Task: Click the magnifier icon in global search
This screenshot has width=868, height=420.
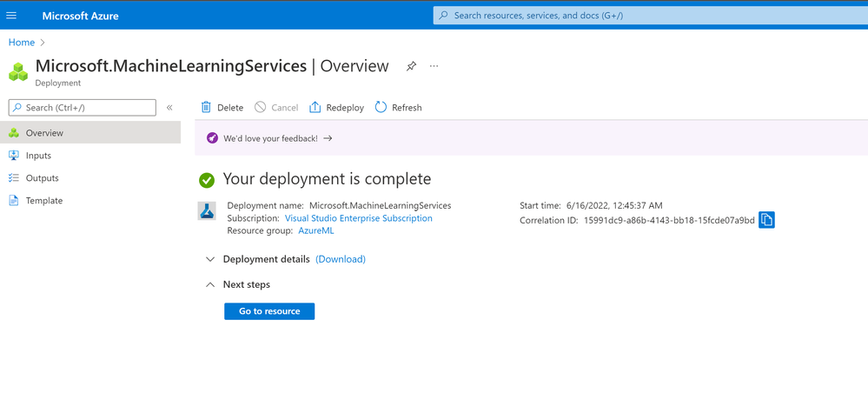Action: click(443, 16)
